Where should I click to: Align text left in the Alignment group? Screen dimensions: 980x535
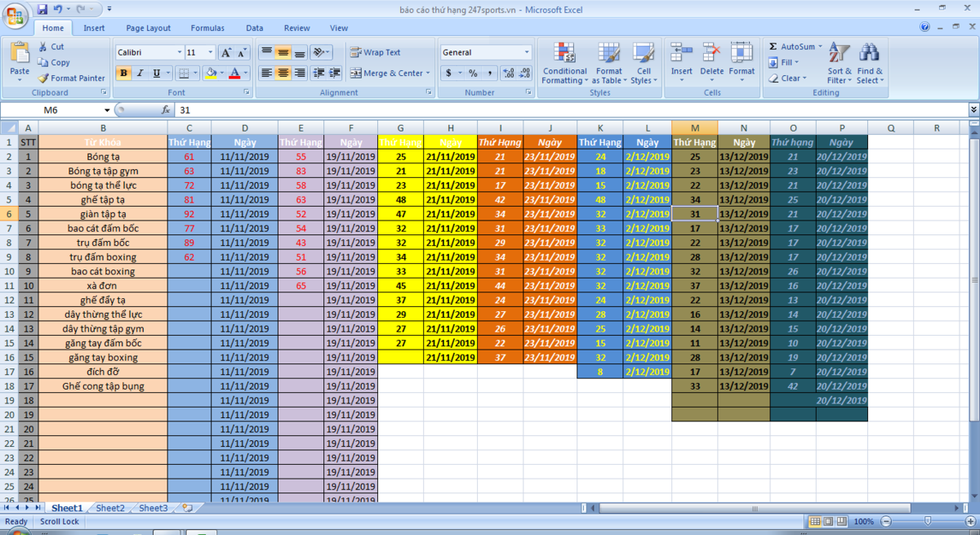point(266,73)
